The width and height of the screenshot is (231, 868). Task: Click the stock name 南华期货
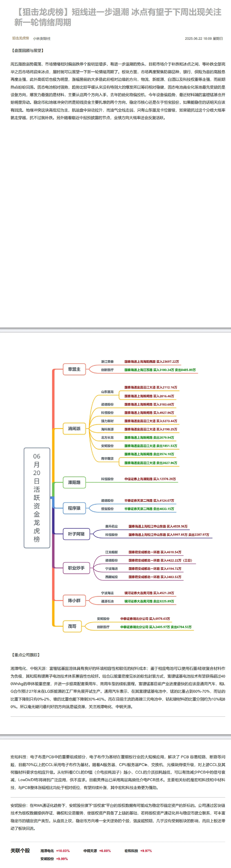click(x=107, y=459)
